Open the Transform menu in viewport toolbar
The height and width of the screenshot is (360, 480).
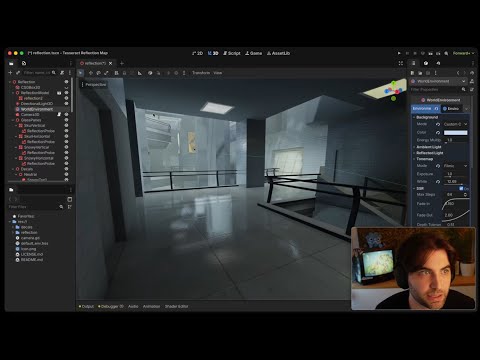click(x=201, y=73)
